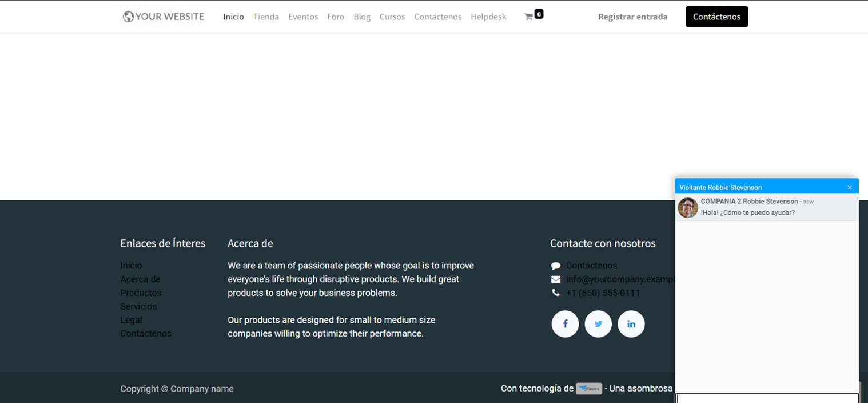Screen dimensions: 868x403
Task: Click the globe logo icon in header
Action: (128, 17)
